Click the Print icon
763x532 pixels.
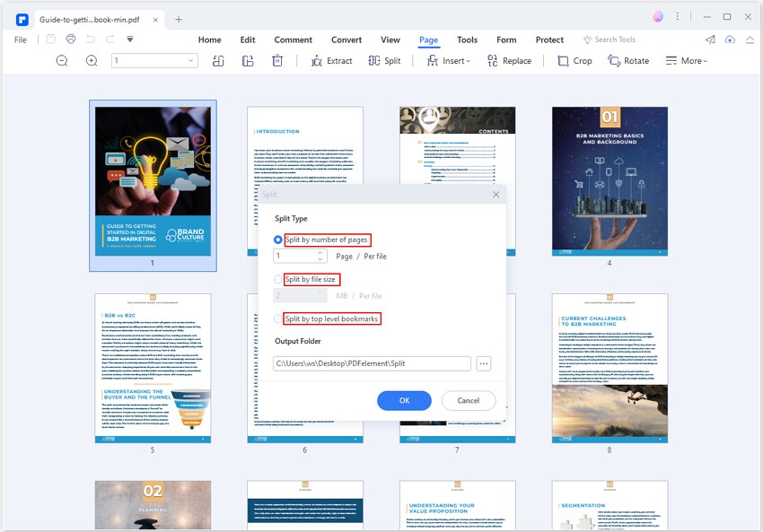pyautogui.click(x=71, y=39)
